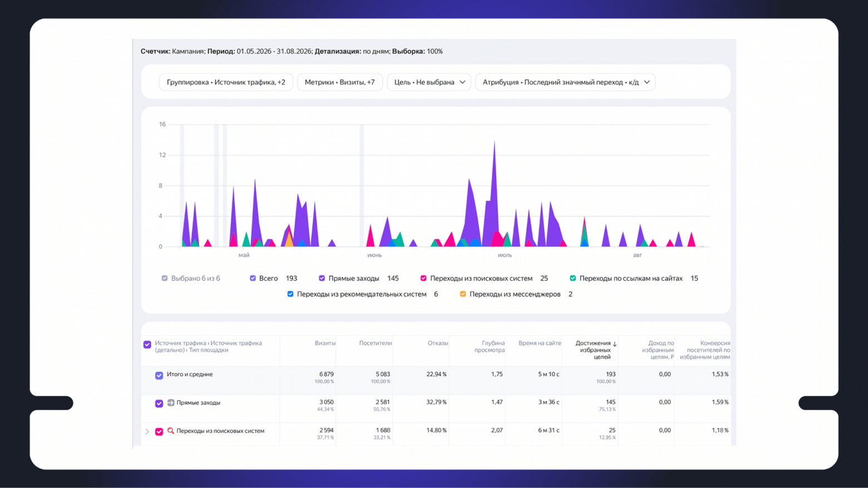Click the Прямые заходы arrow icon in table
Screen dimensions: 868x488
pyautogui.click(x=171, y=402)
